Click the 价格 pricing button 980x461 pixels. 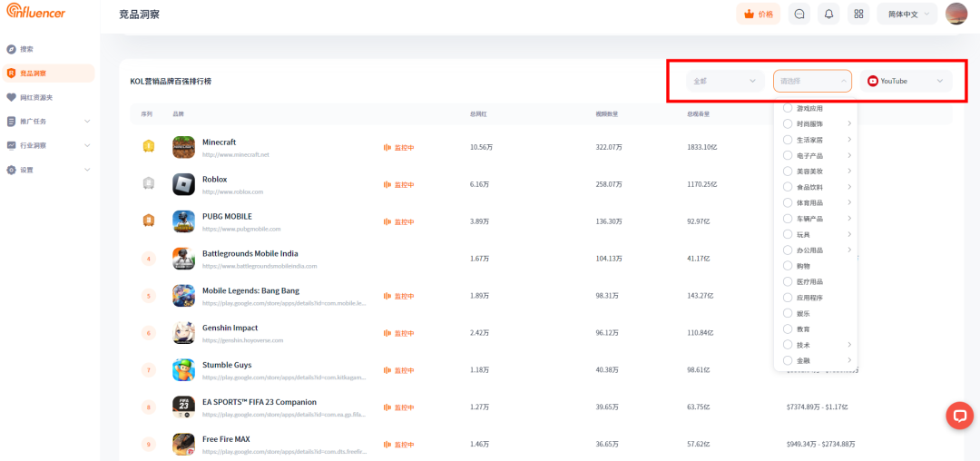point(758,14)
